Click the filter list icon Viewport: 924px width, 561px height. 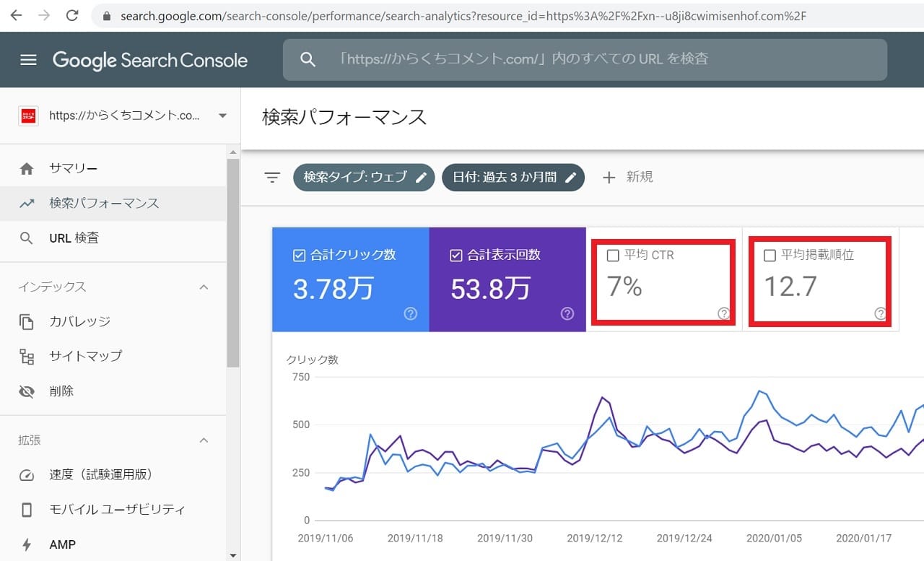272,178
